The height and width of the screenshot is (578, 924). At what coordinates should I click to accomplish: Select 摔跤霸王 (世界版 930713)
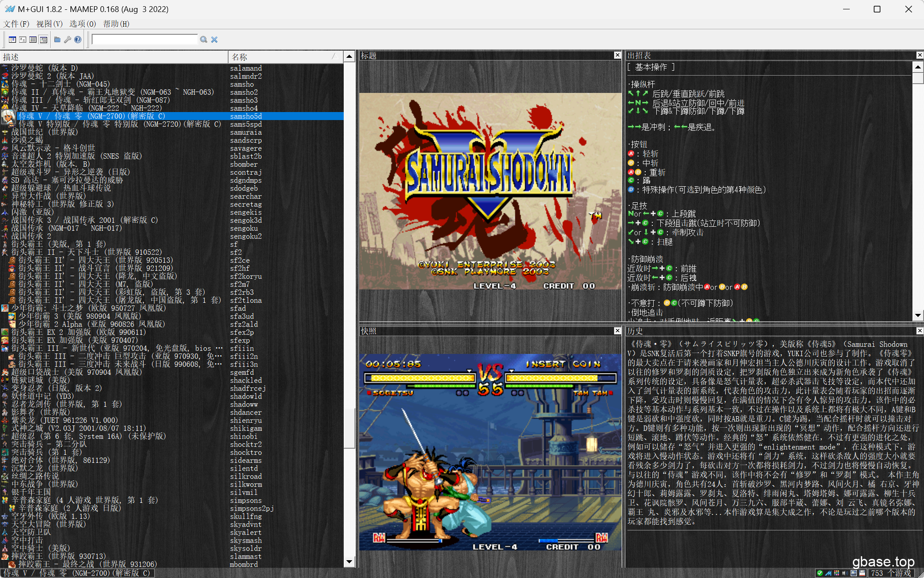(59, 556)
